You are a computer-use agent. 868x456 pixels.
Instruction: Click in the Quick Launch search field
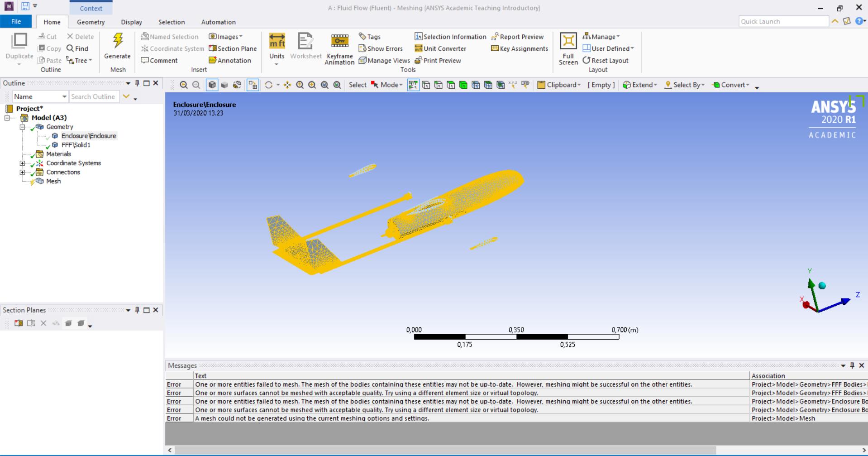click(783, 21)
